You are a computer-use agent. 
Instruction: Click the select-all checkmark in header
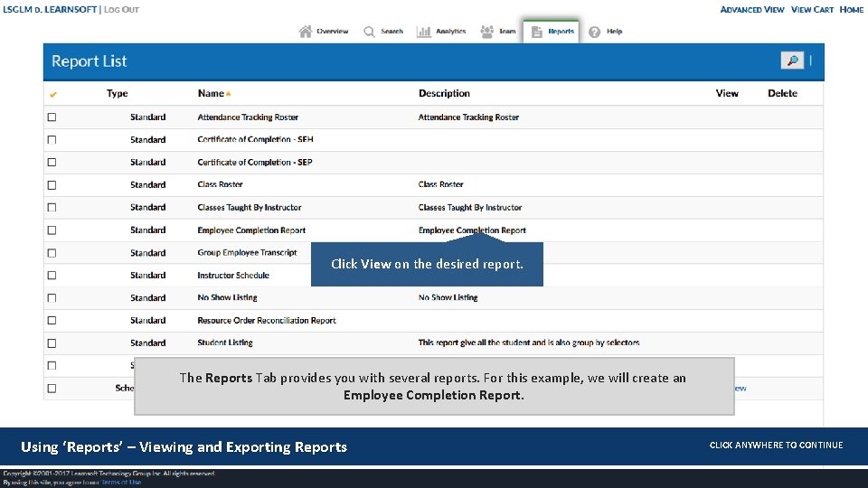pyautogui.click(x=53, y=94)
